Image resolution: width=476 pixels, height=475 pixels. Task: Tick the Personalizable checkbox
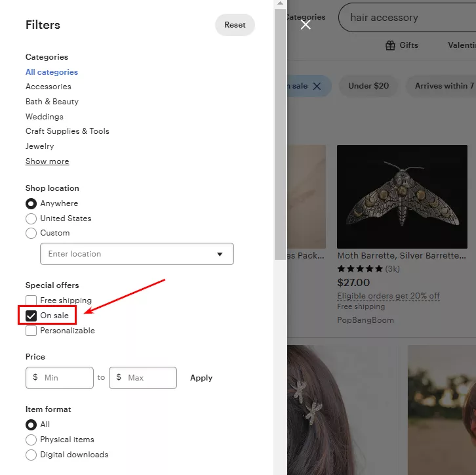click(31, 331)
